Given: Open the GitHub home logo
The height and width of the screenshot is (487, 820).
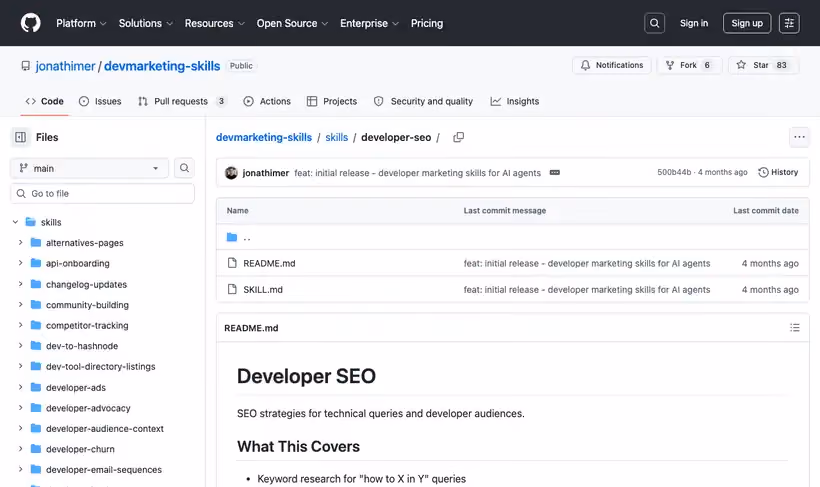Looking at the screenshot, I should coord(30,23).
